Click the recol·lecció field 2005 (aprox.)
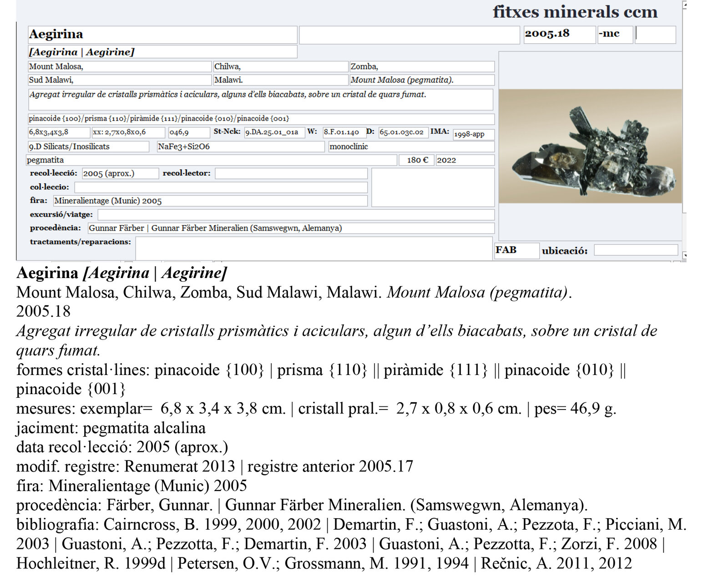This screenshot has height=577, width=728. pos(120,173)
